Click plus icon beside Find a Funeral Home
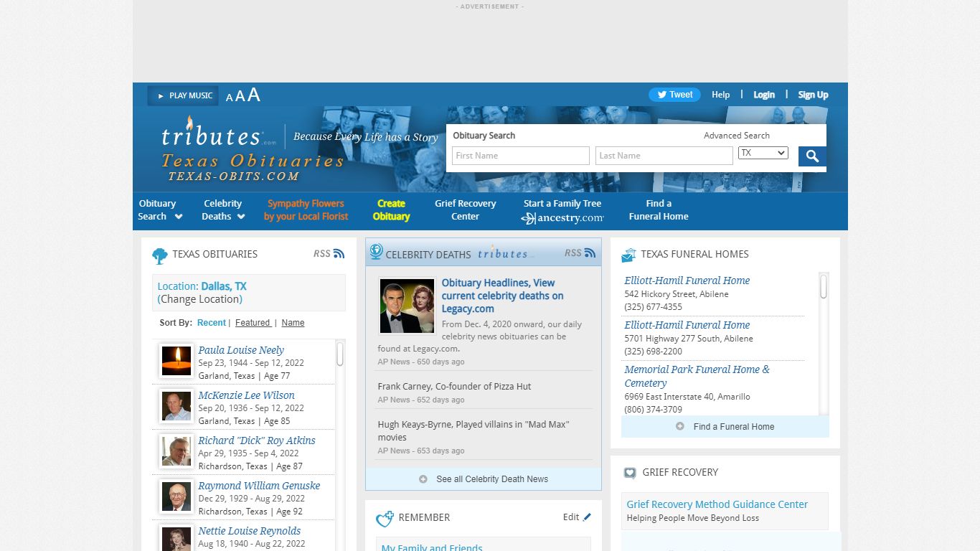The image size is (980, 551). (x=680, y=426)
